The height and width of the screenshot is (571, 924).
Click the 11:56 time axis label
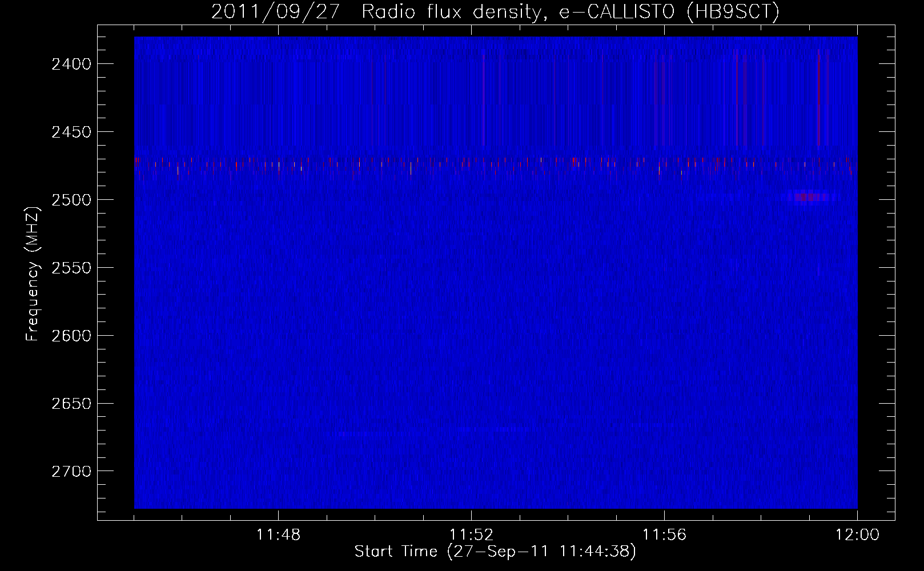click(664, 535)
